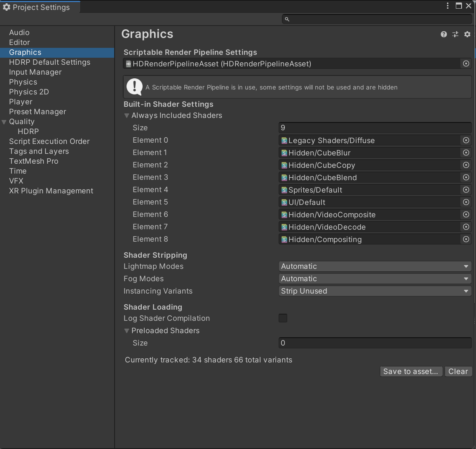This screenshot has height=449, width=476.
Task: Collapse the Preloaded Shaders foldout
Action: coord(127,331)
